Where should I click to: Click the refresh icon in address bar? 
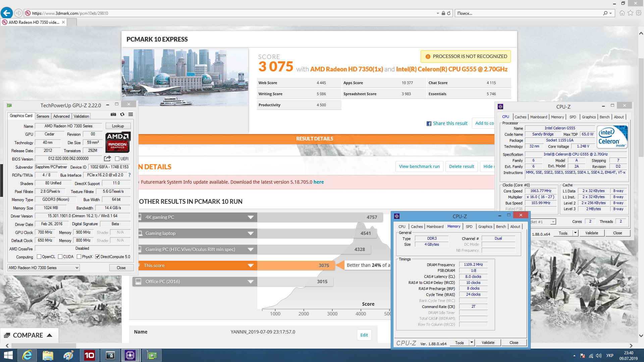pos(449,13)
